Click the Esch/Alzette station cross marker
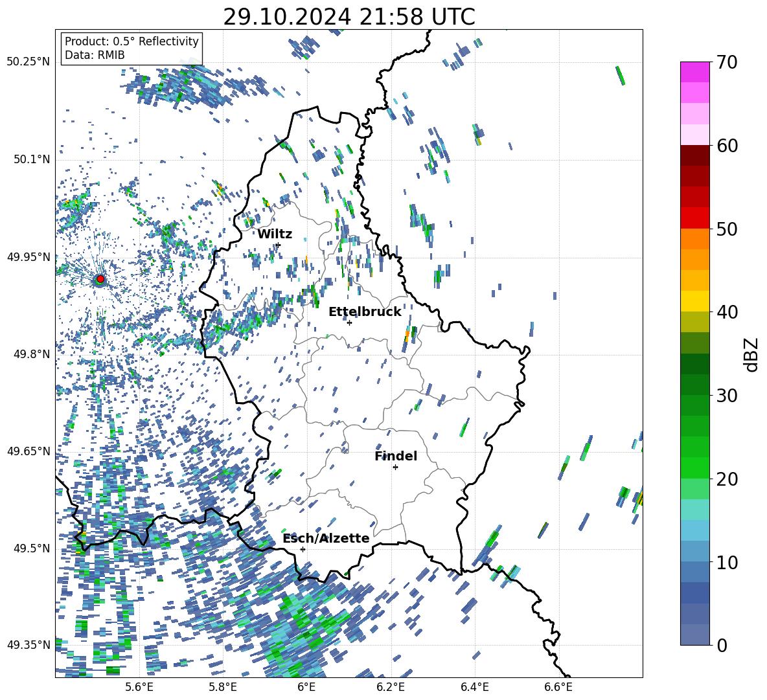The image size is (767, 700). coord(303,549)
